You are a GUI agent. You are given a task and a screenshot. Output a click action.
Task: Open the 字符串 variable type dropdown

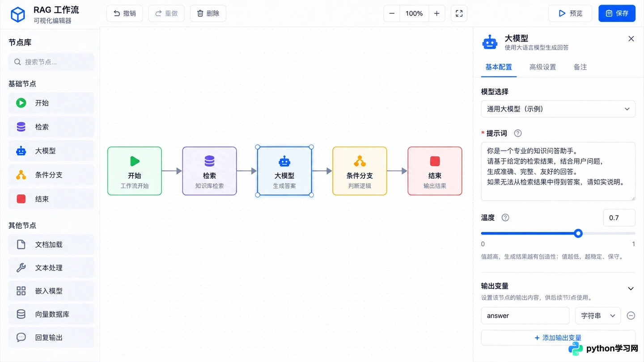[598, 316]
